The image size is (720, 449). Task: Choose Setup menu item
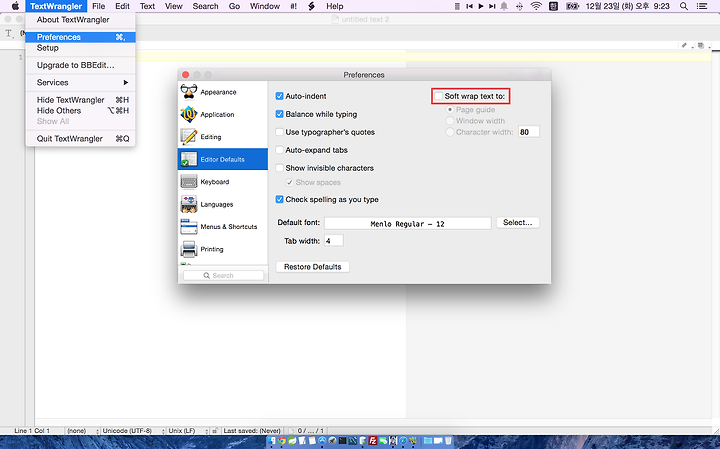click(x=80, y=48)
